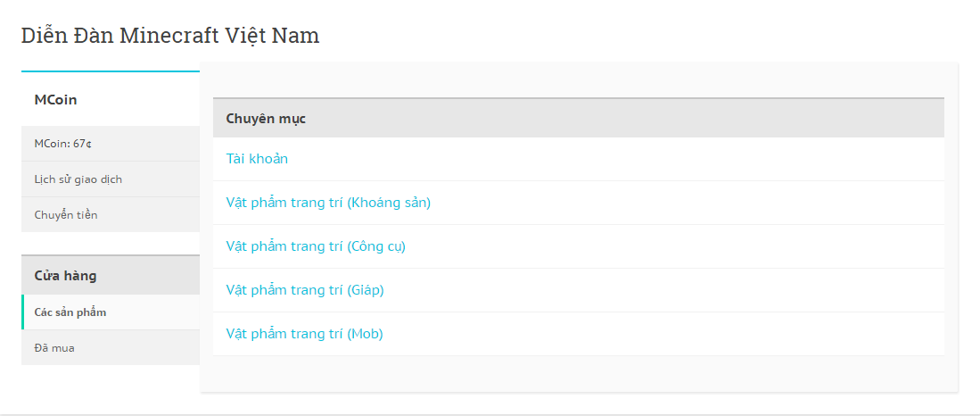Screen dimensions: 980x416
Task: Open Vật phẩm trang trí (Khoáng sản)
Action: coord(328,203)
